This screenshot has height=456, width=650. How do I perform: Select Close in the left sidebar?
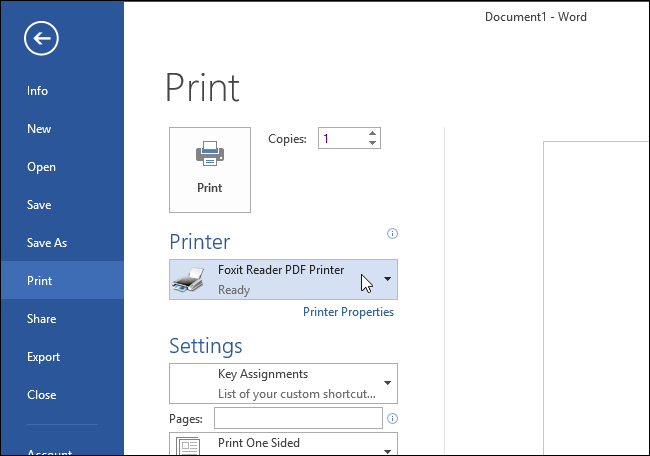click(x=41, y=395)
